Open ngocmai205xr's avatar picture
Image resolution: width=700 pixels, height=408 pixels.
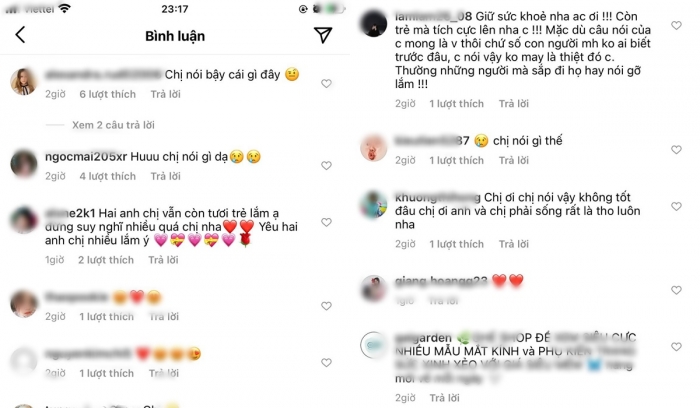(x=24, y=164)
